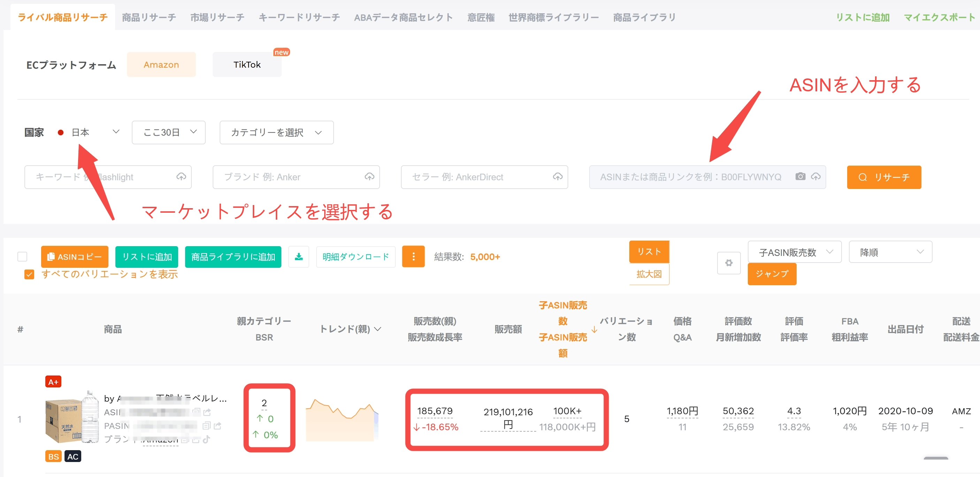Open the PASIN external link icon

[x=218, y=426]
